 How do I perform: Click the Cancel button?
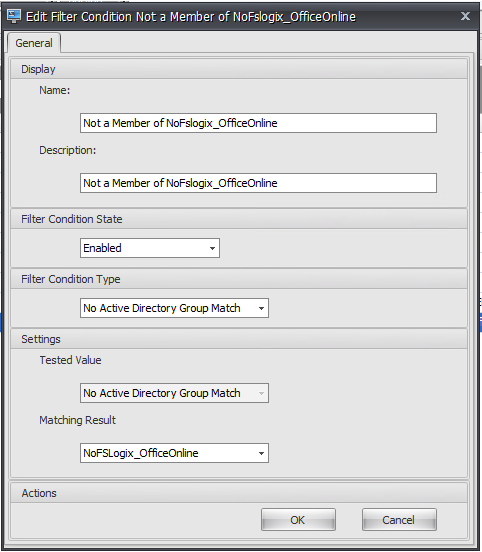tap(399, 520)
